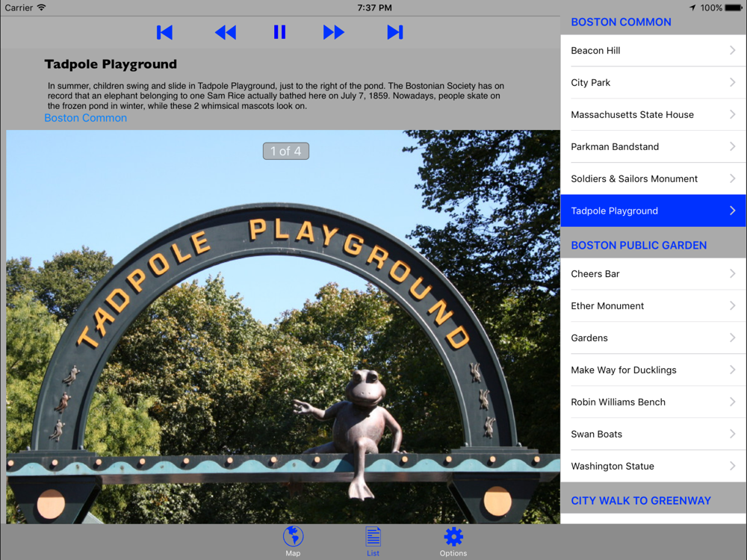Click chevron next to Massachusetts State House
The width and height of the screenshot is (747, 560).
click(x=733, y=113)
